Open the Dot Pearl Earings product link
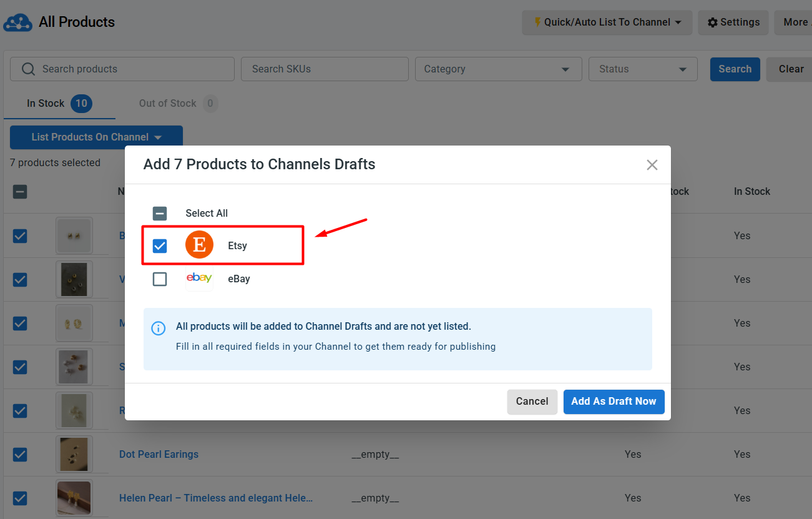Screen dimensions: 812x519 159,454
